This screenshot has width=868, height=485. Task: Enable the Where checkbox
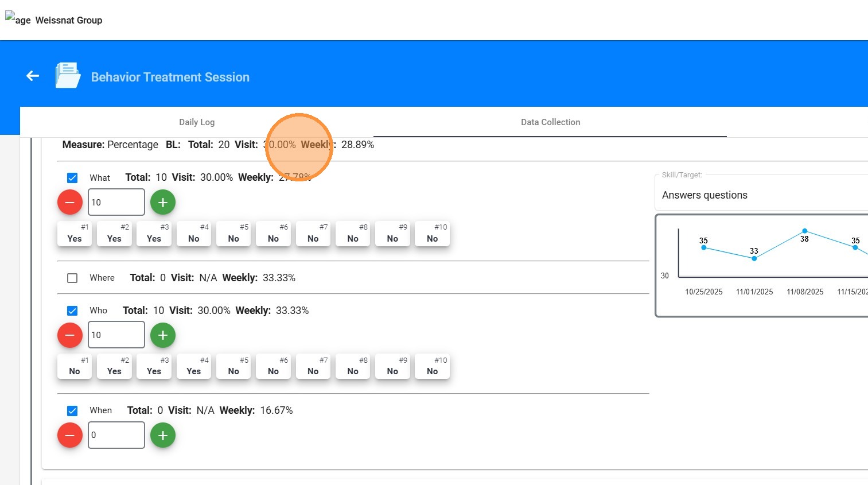pos(72,278)
